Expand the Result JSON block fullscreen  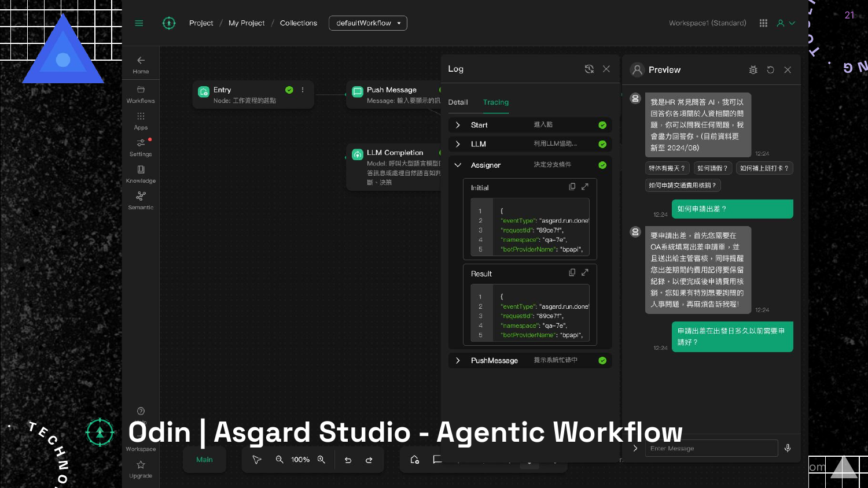[585, 272]
